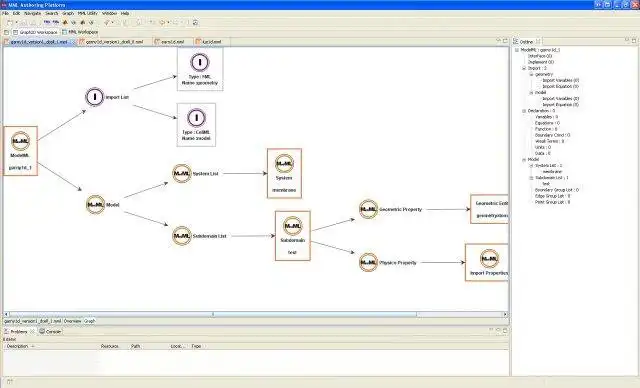
Task: Maximize the graph editor area
Action: click(505, 41)
